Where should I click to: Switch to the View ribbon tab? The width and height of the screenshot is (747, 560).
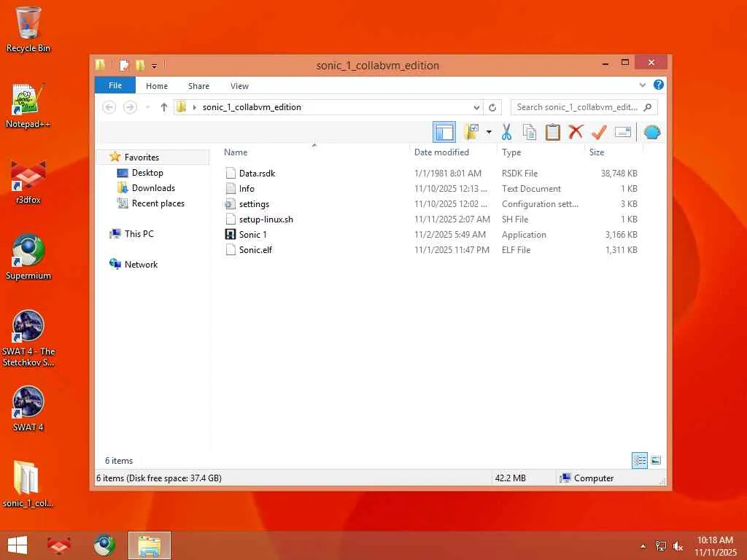[x=239, y=86]
